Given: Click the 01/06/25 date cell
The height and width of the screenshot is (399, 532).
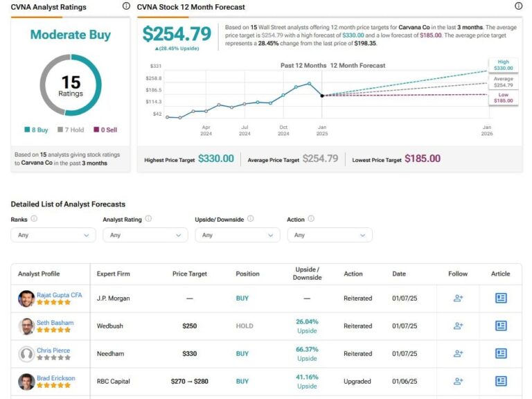Looking at the screenshot, I should pos(405,382).
